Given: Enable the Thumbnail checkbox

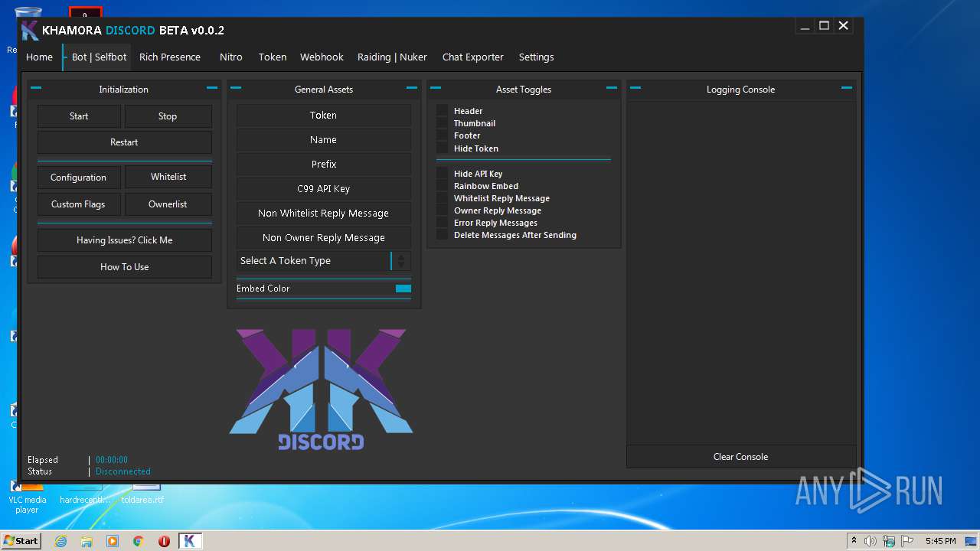Looking at the screenshot, I should point(442,123).
